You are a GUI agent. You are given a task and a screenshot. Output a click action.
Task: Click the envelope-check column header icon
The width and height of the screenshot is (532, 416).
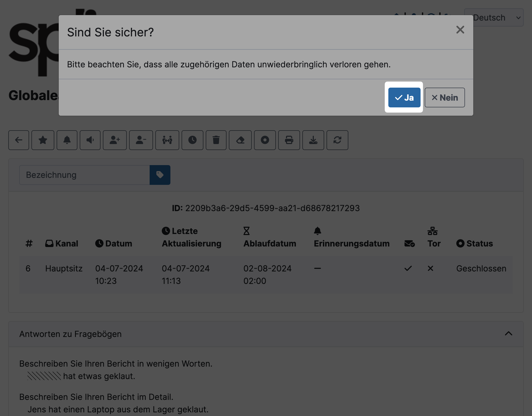410,244
